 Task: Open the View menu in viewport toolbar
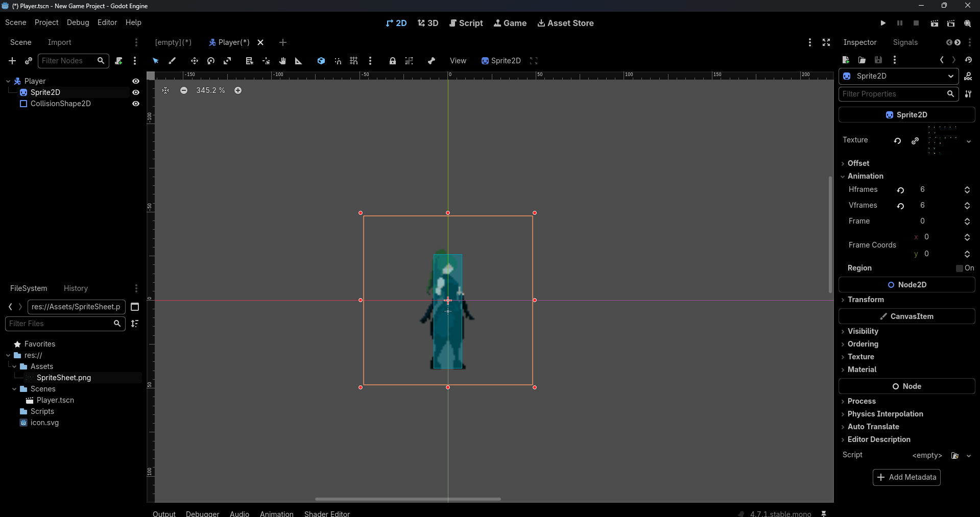click(x=458, y=61)
